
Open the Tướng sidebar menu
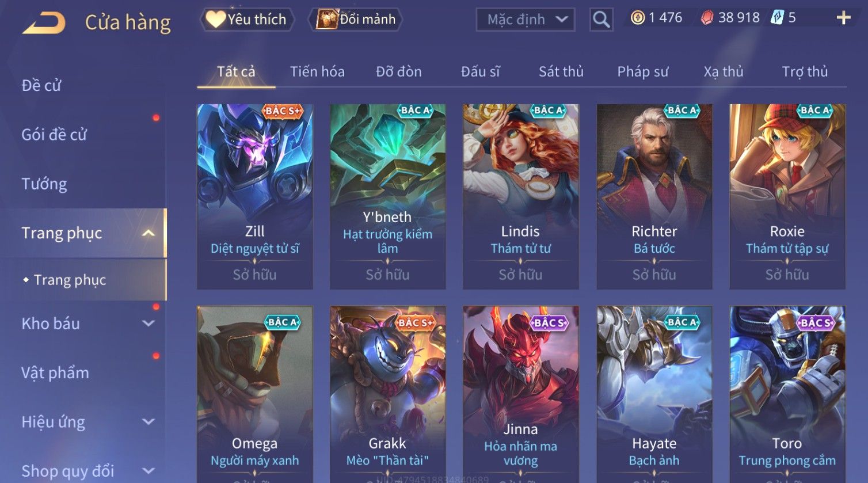tap(44, 184)
